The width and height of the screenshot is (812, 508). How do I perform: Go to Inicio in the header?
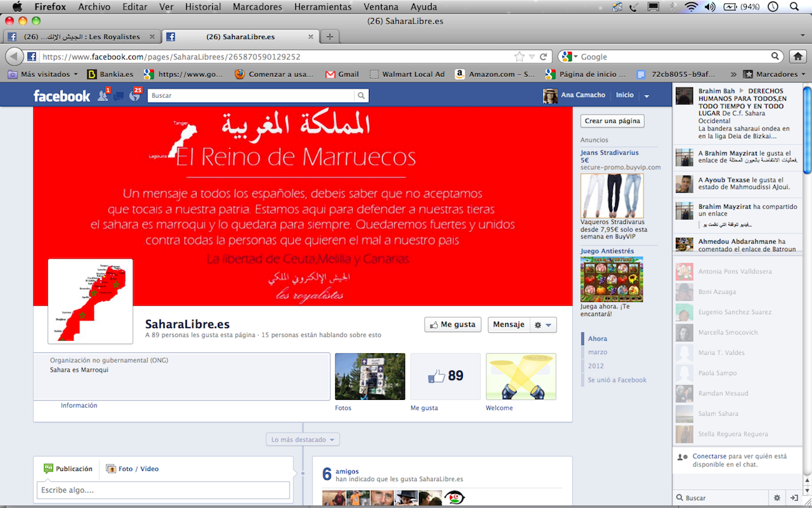(x=625, y=95)
